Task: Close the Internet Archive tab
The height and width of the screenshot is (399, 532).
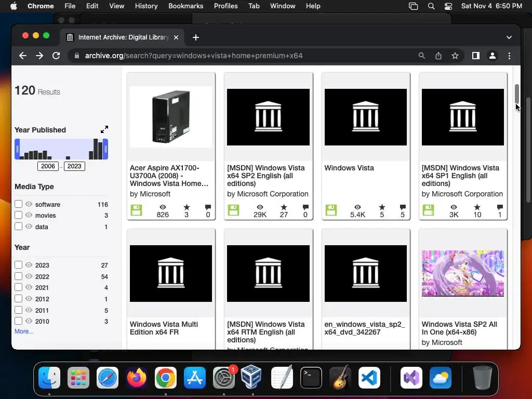Action: click(176, 37)
